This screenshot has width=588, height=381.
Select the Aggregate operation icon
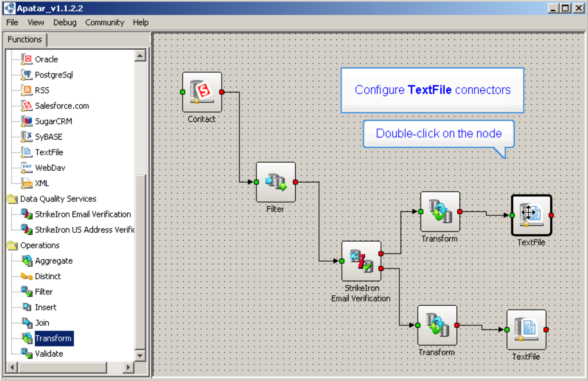pyautogui.click(x=27, y=261)
